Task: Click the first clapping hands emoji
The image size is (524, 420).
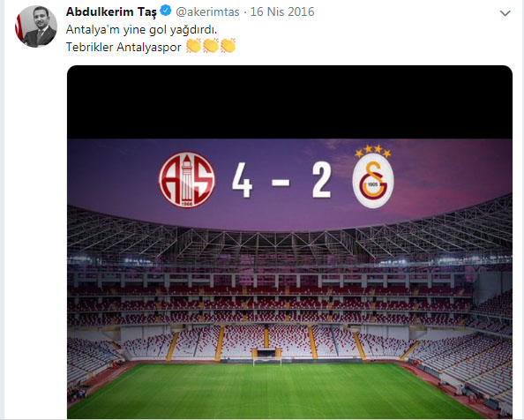Action: pos(194,46)
